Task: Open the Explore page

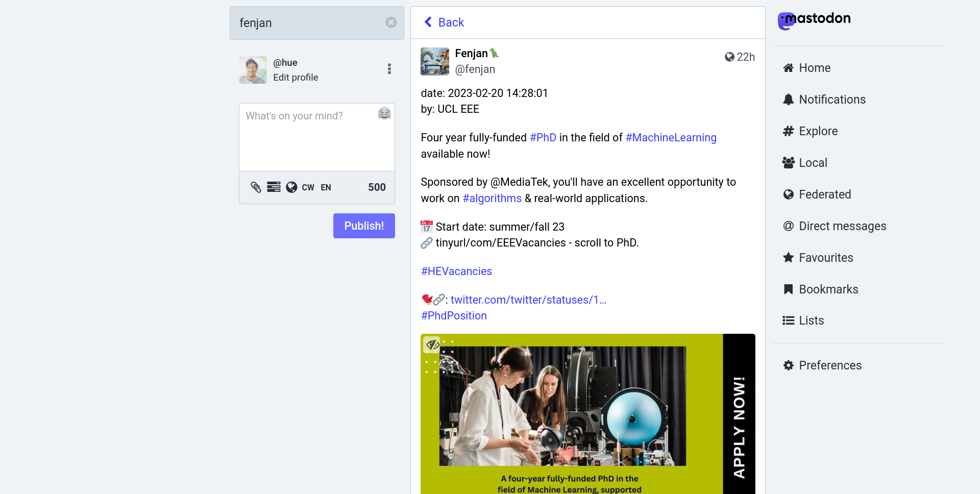Action: [811, 131]
